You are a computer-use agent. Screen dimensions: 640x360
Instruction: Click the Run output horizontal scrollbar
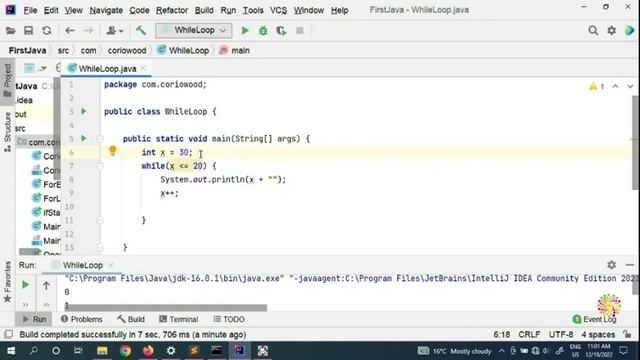[166, 307]
